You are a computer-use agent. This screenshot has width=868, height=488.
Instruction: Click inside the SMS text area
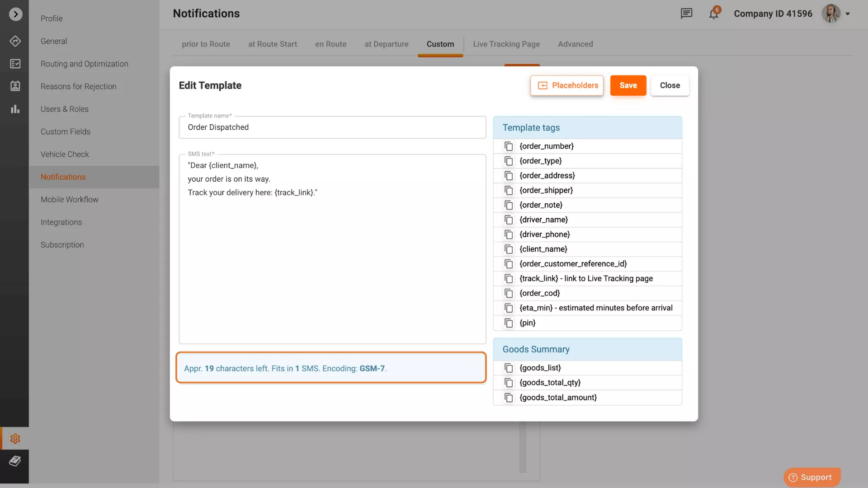tap(332, 249)
